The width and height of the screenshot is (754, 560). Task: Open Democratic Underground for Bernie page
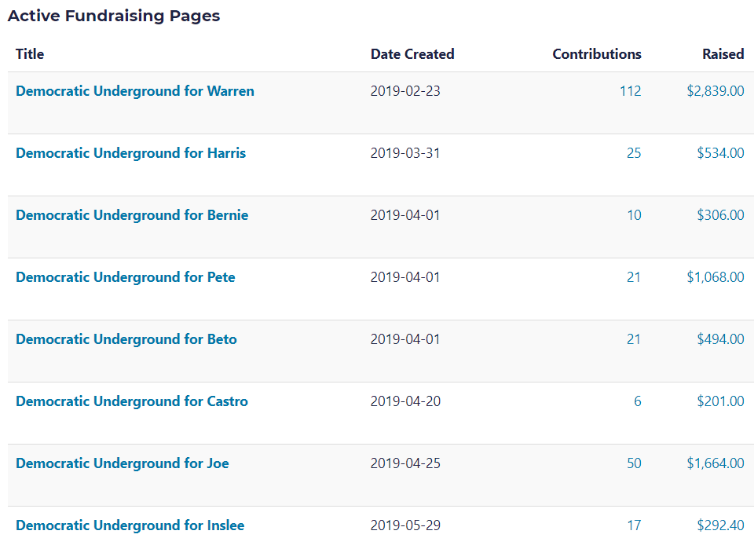point(132,215)
